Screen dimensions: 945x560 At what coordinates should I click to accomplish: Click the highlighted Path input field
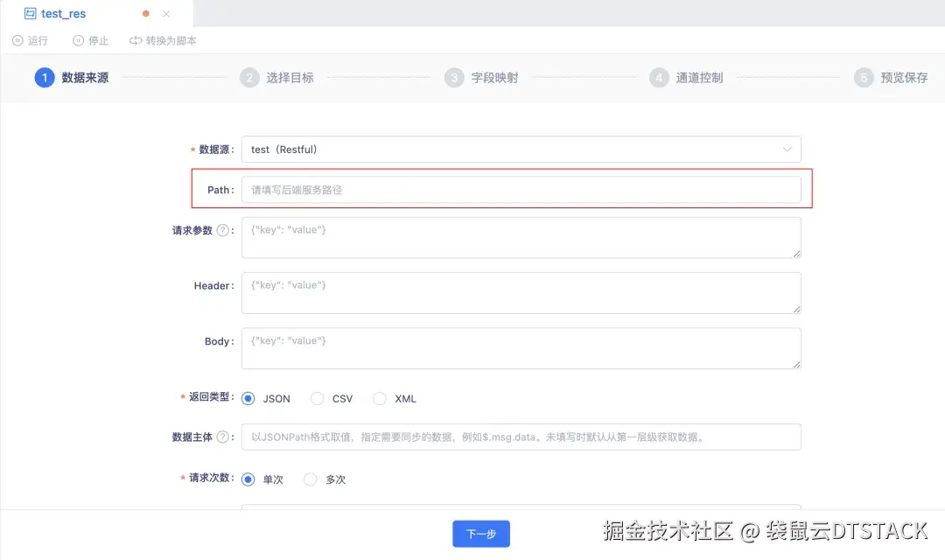(521, 189)
